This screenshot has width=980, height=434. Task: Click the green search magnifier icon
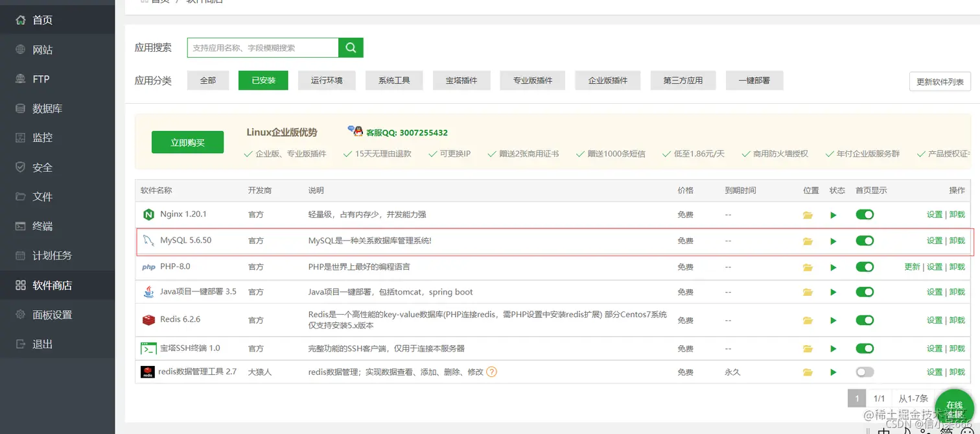pyautogui.click(x=351, y=47)
